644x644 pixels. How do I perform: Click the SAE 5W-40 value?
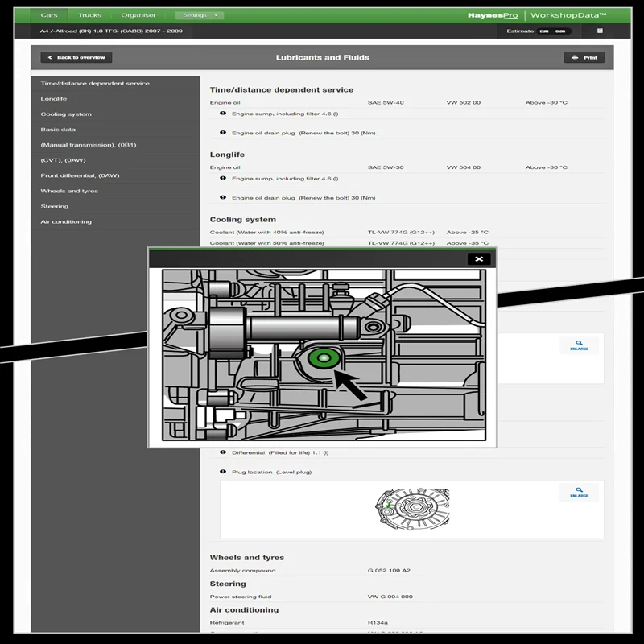coord(386,103)
